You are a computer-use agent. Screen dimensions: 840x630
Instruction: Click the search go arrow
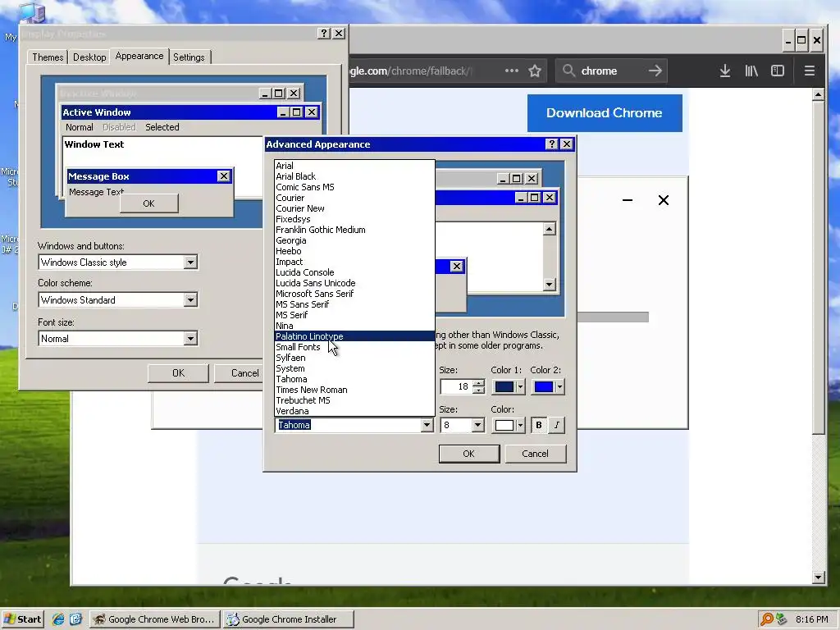(x=655, y=71)
